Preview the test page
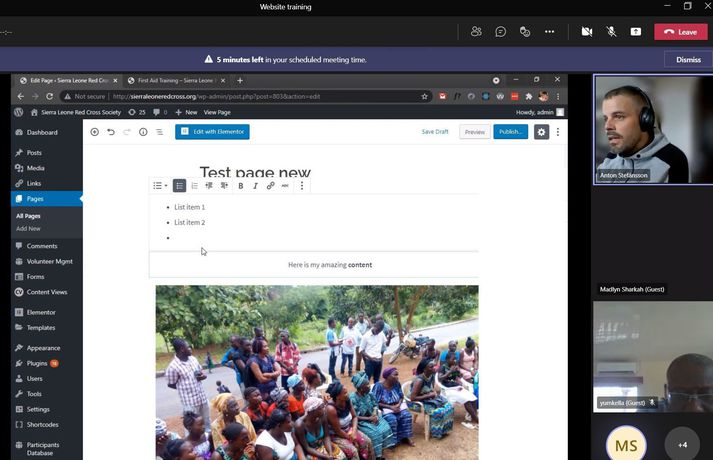Screen dimensions: 713x460 click(x=475, y=132)
